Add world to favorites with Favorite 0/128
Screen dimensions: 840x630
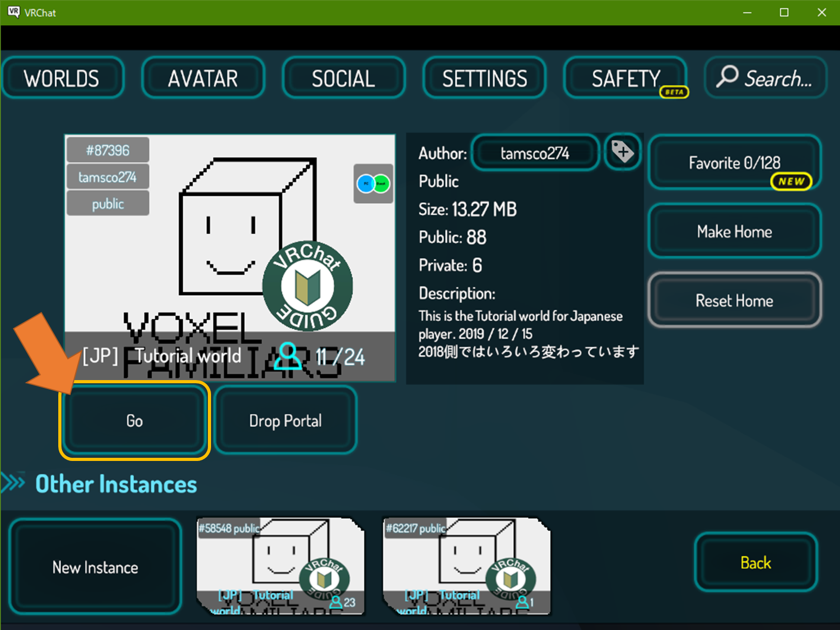(734, 163)
